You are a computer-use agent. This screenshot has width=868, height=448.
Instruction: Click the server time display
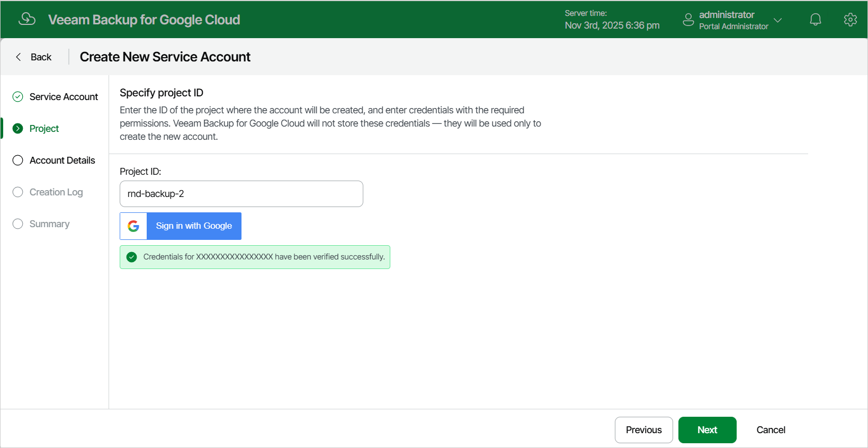click(x=612, y=20)
